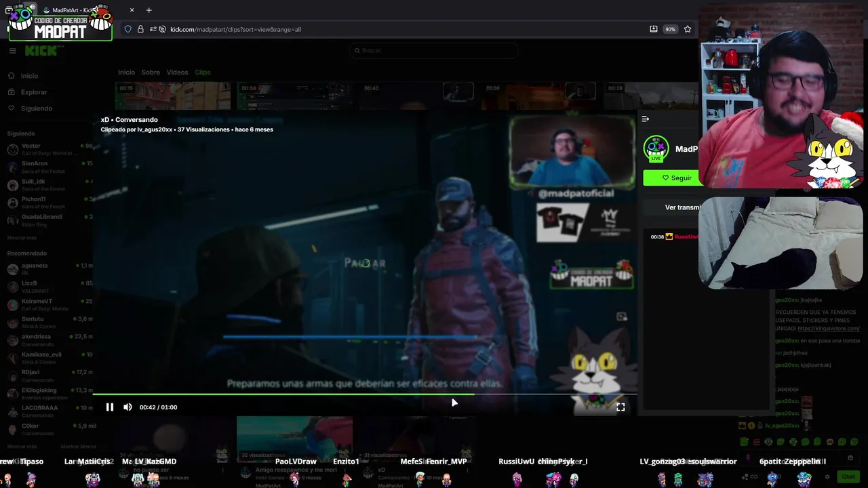Switch to the Videos channel tab
The height and width of the screenshot is (488, 868).
pyautogui.click(x=177, y=73)
